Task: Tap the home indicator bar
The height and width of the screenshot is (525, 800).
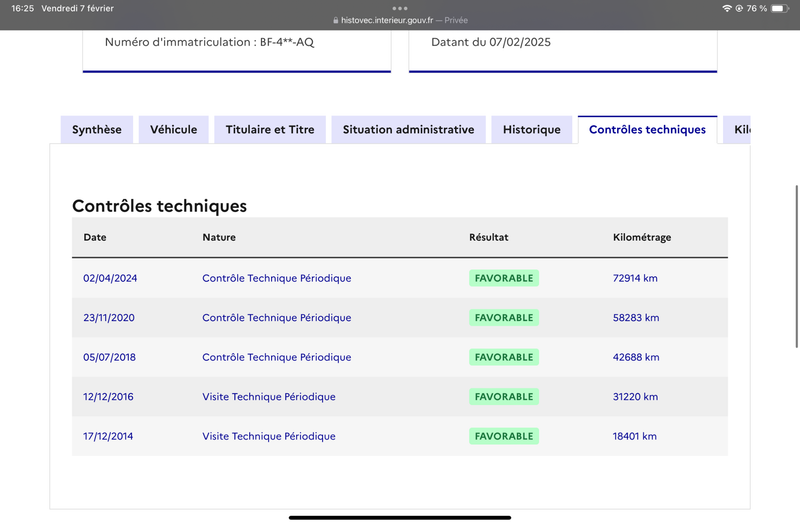Action: point(400,517)
